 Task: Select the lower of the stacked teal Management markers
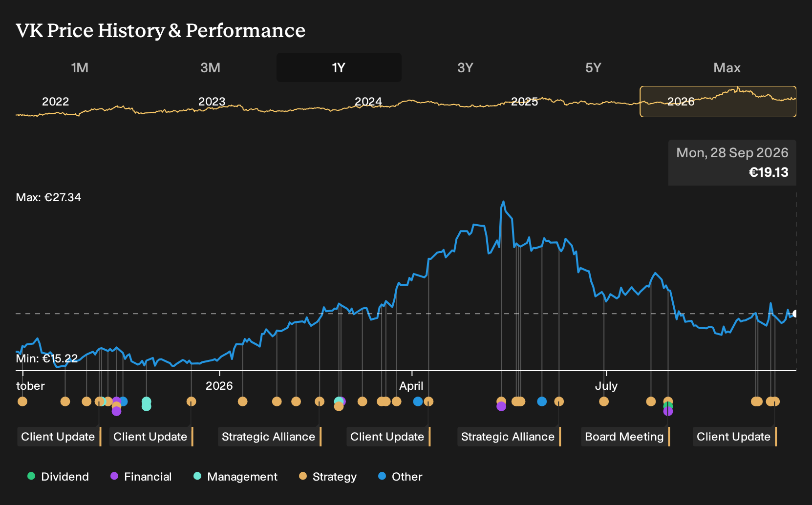coord(146,406)
